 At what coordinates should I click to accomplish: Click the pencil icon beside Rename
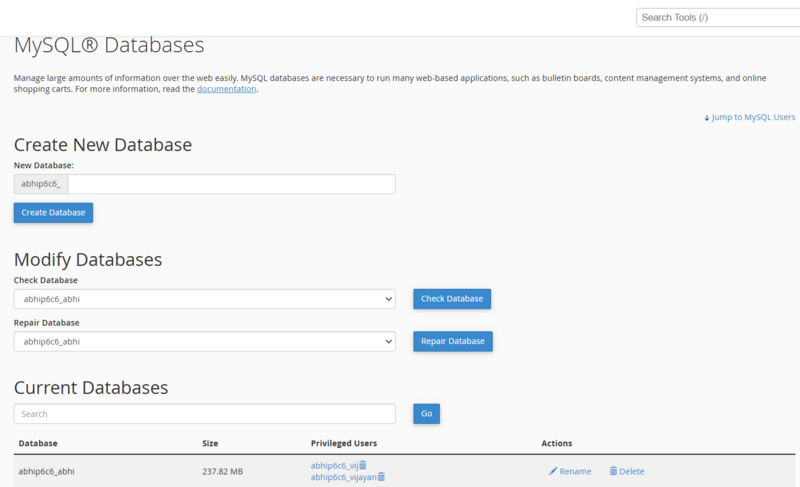(x=553, y=471)
